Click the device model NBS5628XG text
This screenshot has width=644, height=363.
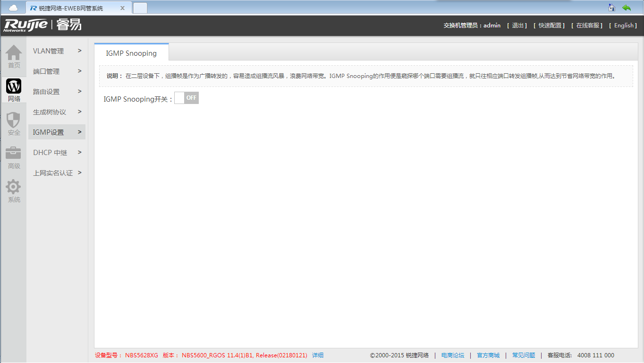(142, 355)
